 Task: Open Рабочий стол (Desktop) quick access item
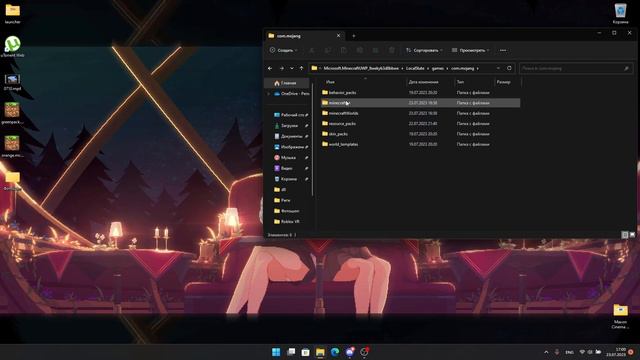coord(291,115)
